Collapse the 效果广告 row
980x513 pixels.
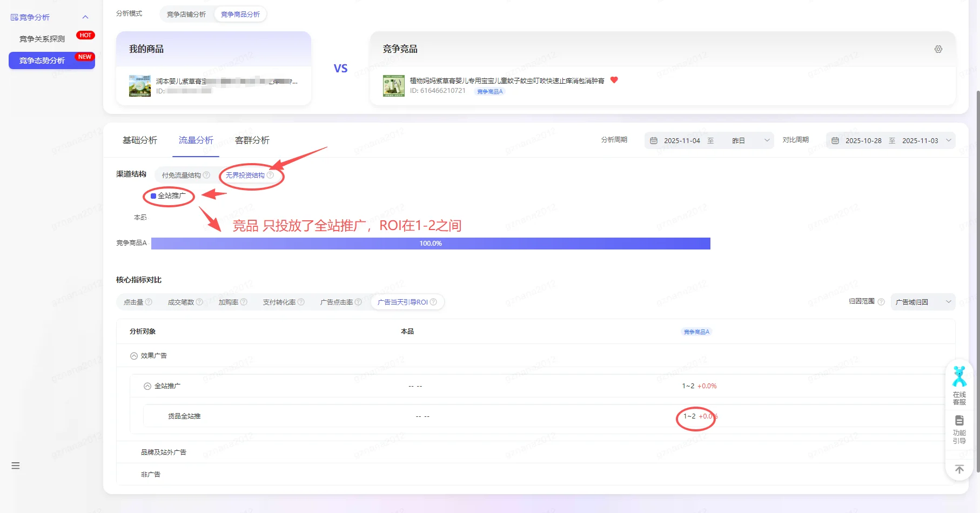coord(134,356)
